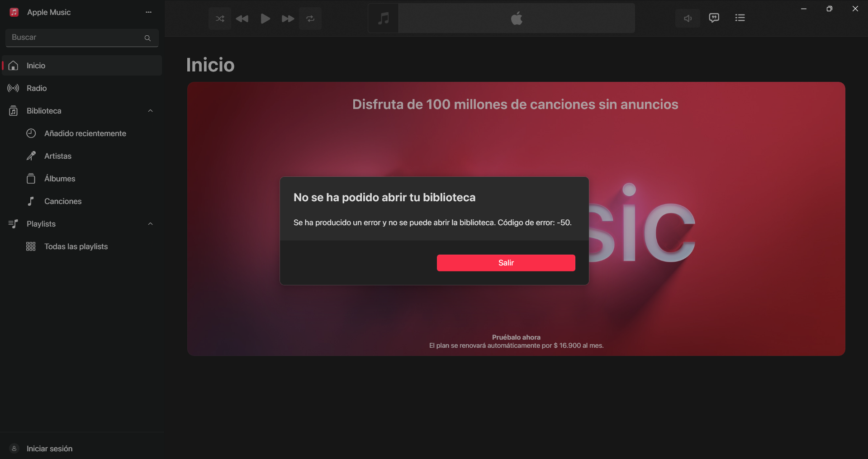Click the Apple Music app logo icon
Screen dimensions: 868x459
tap(14, 12)
